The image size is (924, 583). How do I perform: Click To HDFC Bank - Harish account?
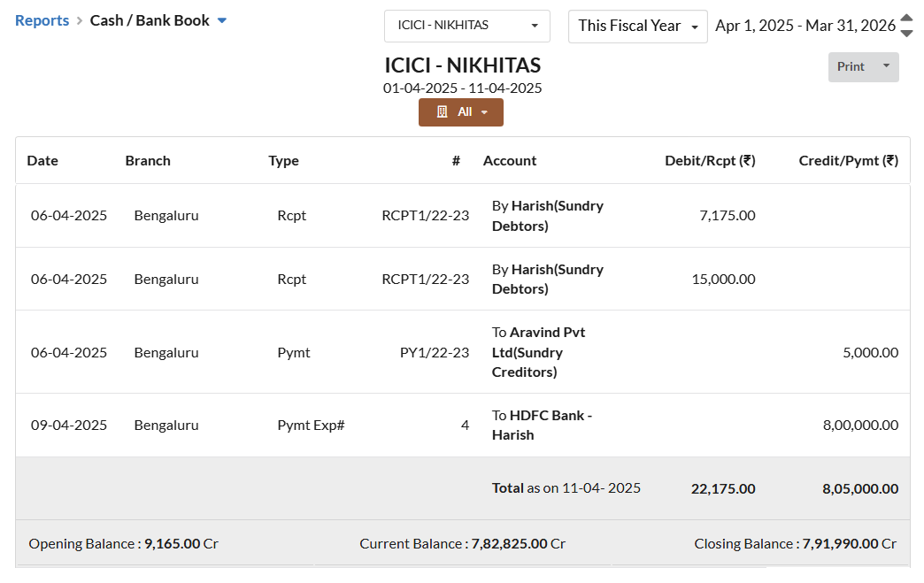(x=543, y=426)
